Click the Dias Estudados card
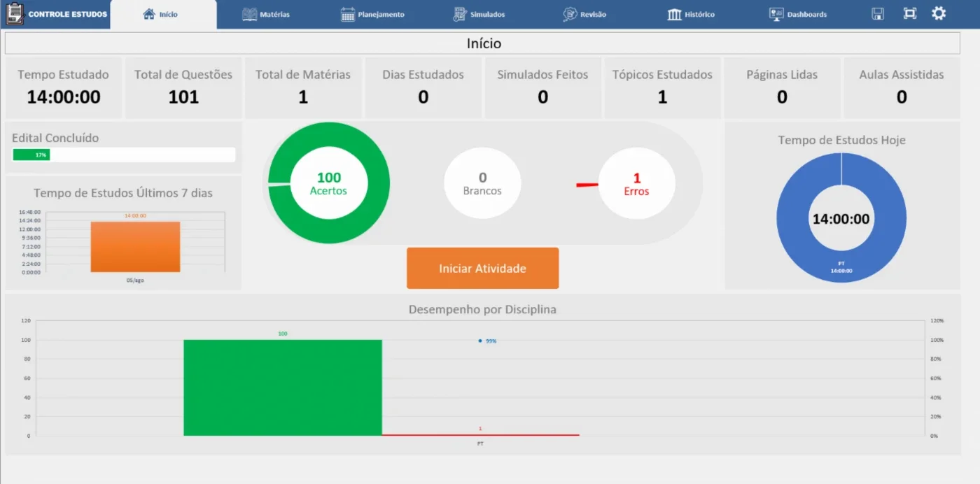This screenshot has height=484, width=980. click(423, 88)
